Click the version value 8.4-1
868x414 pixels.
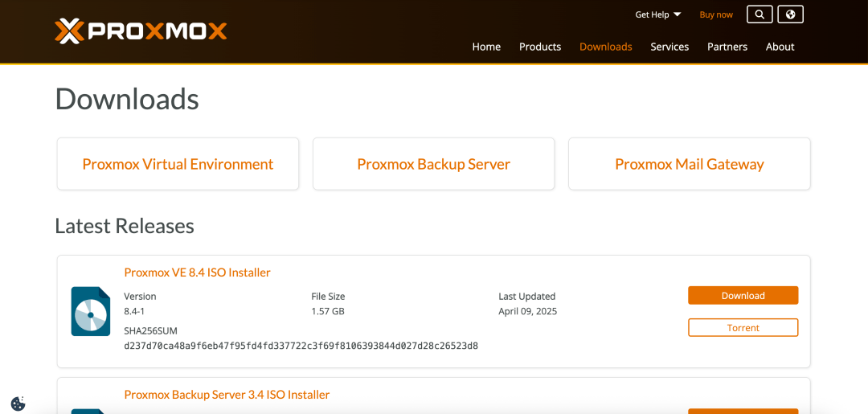[x=134, y=311]
